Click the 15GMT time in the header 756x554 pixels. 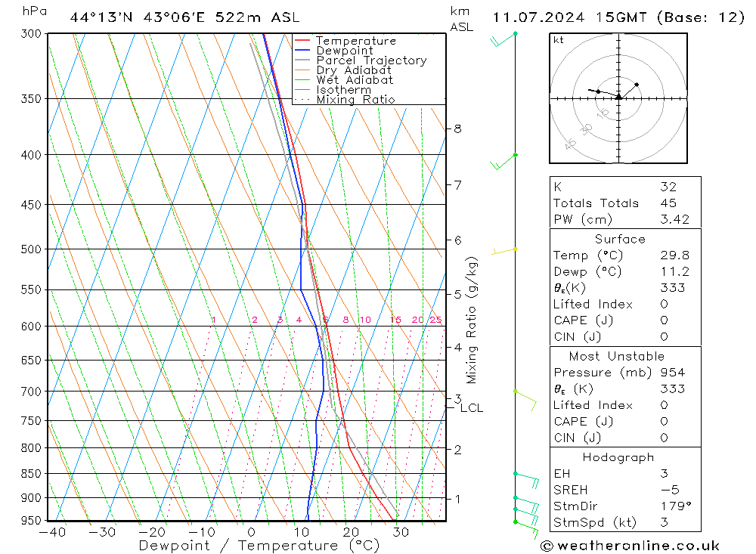621,18
